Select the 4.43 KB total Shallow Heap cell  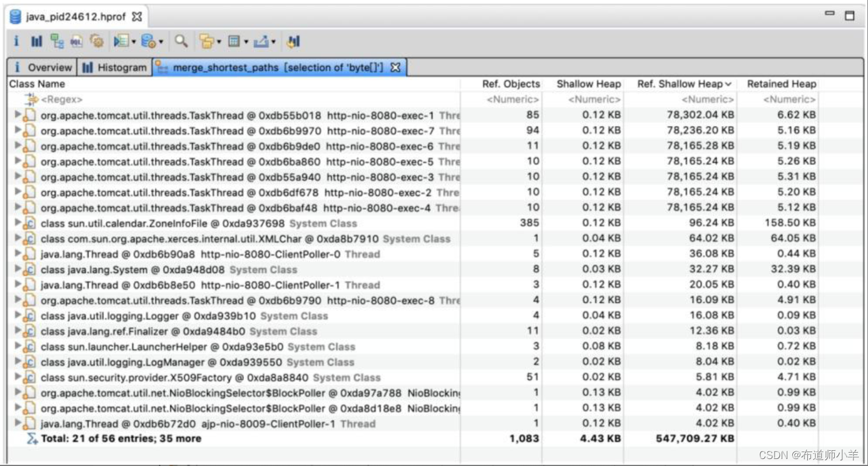click(600, 439)
